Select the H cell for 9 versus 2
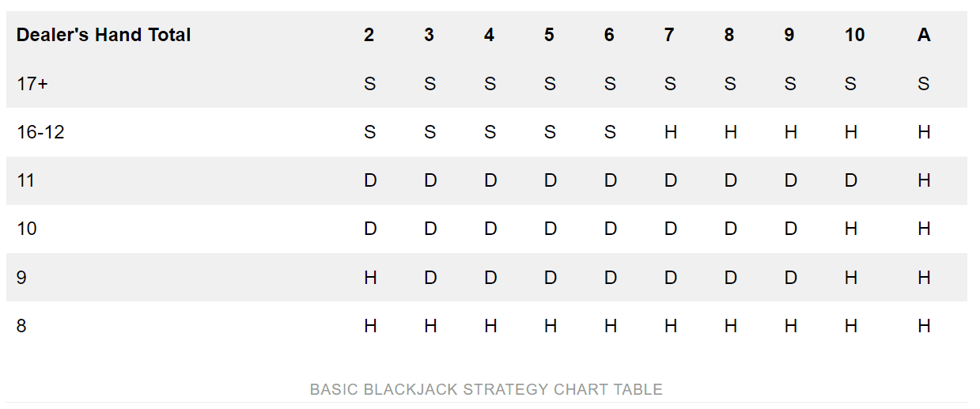Screen dimensions: 980x409 [x=370, y=278]
